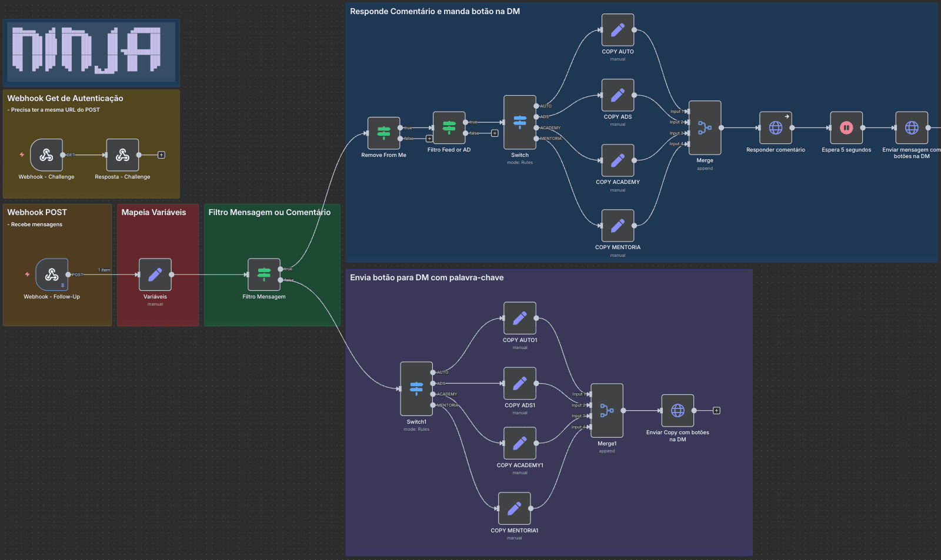The image size is (941, 560).
Task: Select the Remove From Me filter node
Action: point(383,133)
